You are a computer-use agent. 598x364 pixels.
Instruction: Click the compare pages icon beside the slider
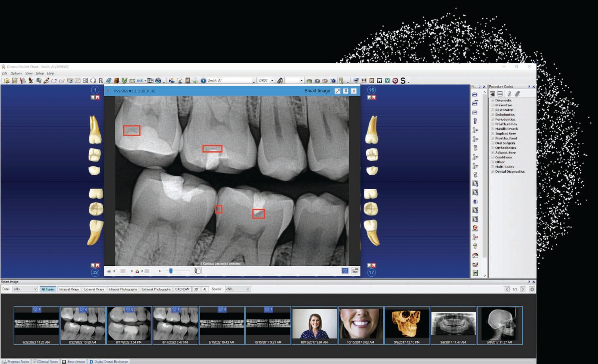pyautogui.click(x=198, y=271)
